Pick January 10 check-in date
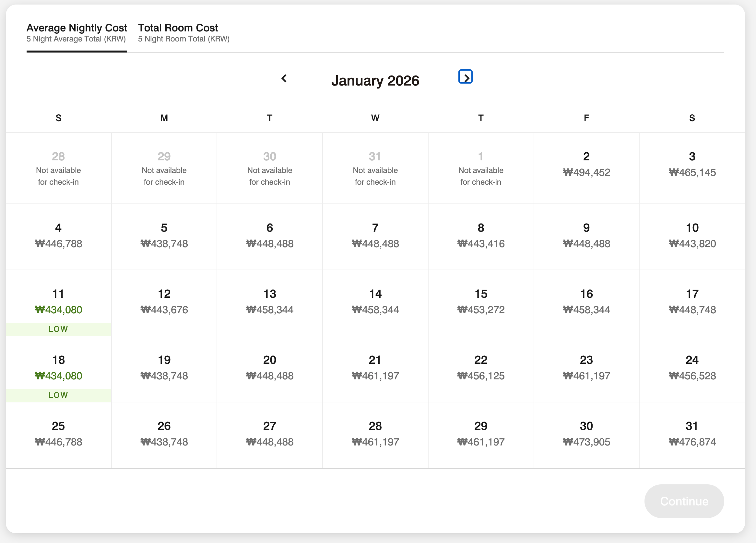Viewport: 756px width, 543px height. coord(692,236)
